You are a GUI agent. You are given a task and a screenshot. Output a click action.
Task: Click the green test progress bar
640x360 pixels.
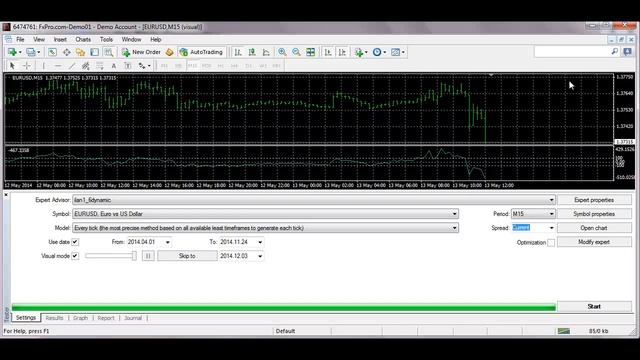point(284,307)
